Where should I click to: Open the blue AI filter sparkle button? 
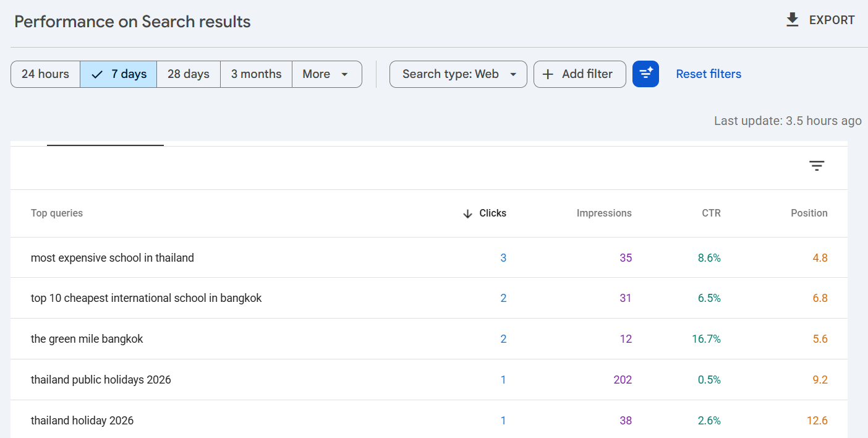click(645, 74)
